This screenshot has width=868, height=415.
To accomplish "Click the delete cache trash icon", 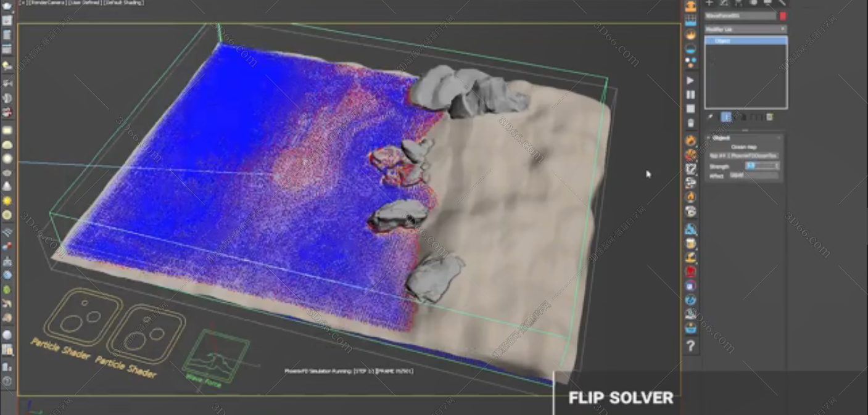I will [x=690, y=123].
